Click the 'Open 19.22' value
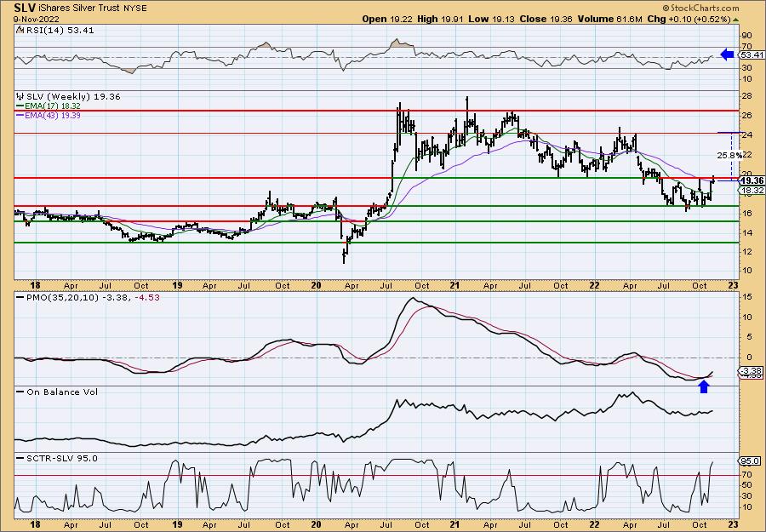The height and width of the screenshot is (532, 766). tap(388, 19)
